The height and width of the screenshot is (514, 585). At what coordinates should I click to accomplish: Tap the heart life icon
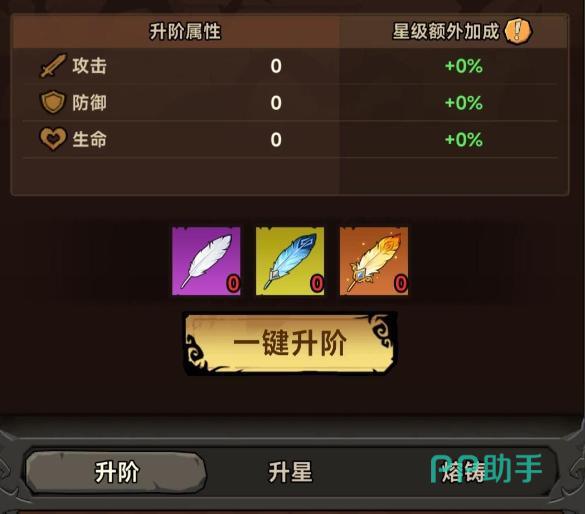click(53, 139)
